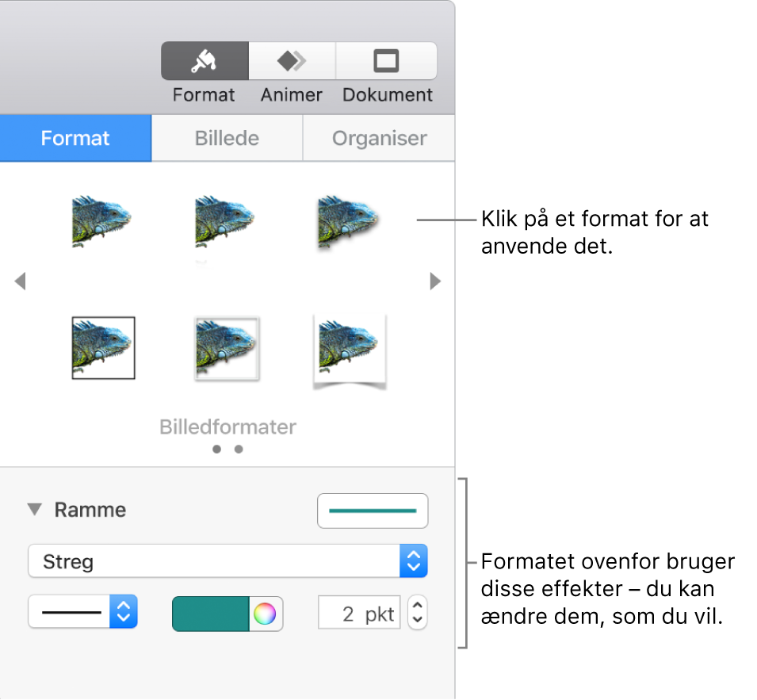Collapse the Ramme section triangle
757x700 pixels.
click(35, 509)
